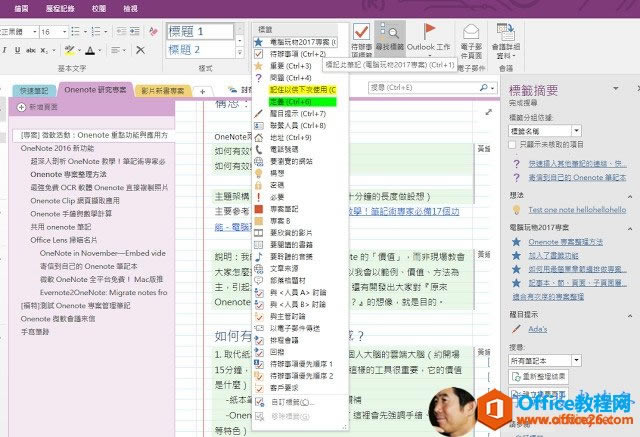Viewport: 640px width, 437px height.
Task: Click the To Do Tag checkmark button
Action: (362, 39)
